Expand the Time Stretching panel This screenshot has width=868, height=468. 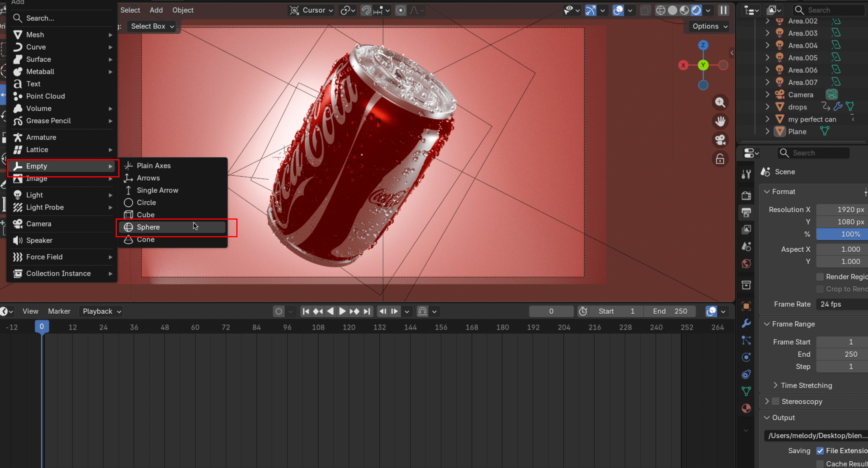pyautogui.click(x=775, y=385)
